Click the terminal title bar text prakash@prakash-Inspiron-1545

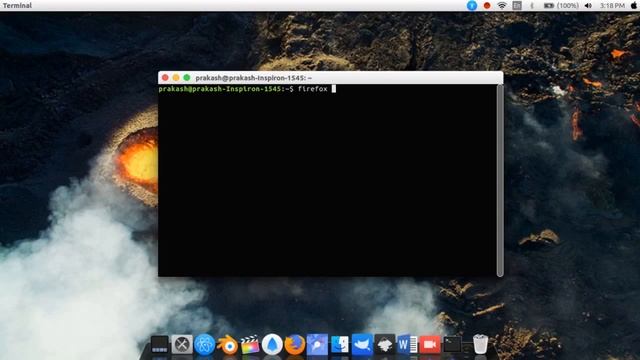tap(253, 78)
